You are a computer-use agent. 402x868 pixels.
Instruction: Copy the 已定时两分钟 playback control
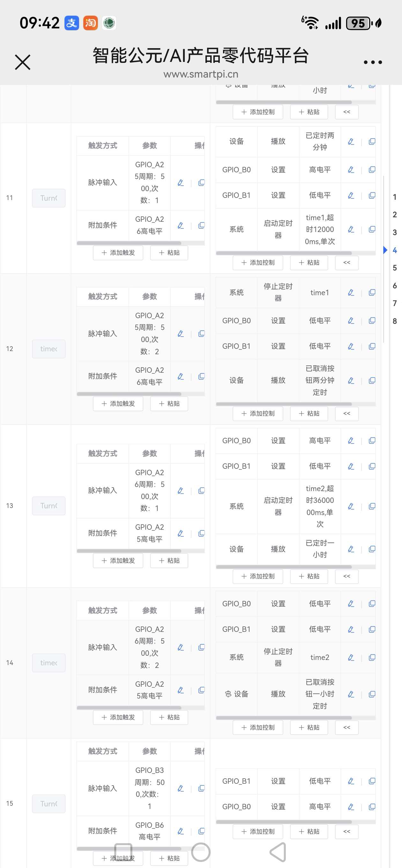pyautogui.click(x=372, y=141)
